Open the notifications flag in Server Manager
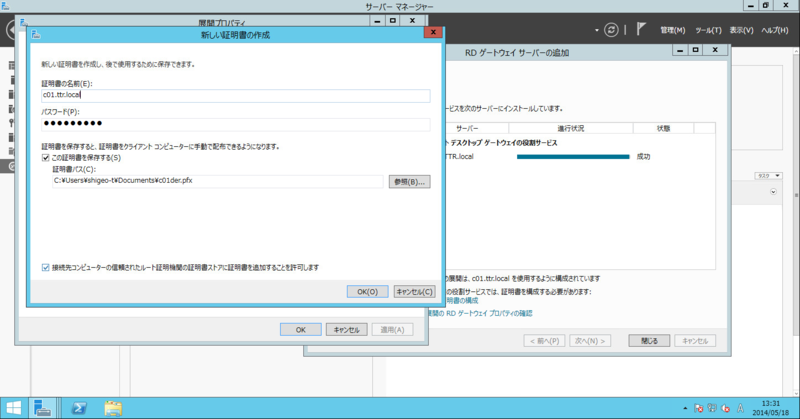 tap(641, 30)
